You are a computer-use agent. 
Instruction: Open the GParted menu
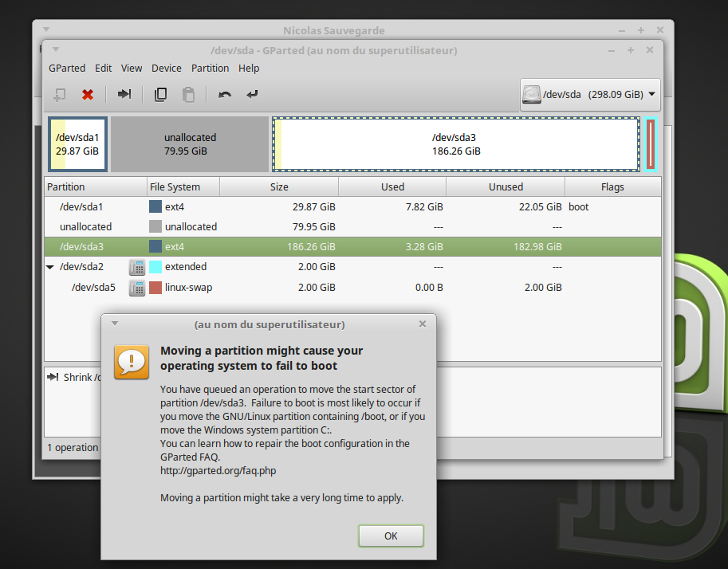(67, 69)
